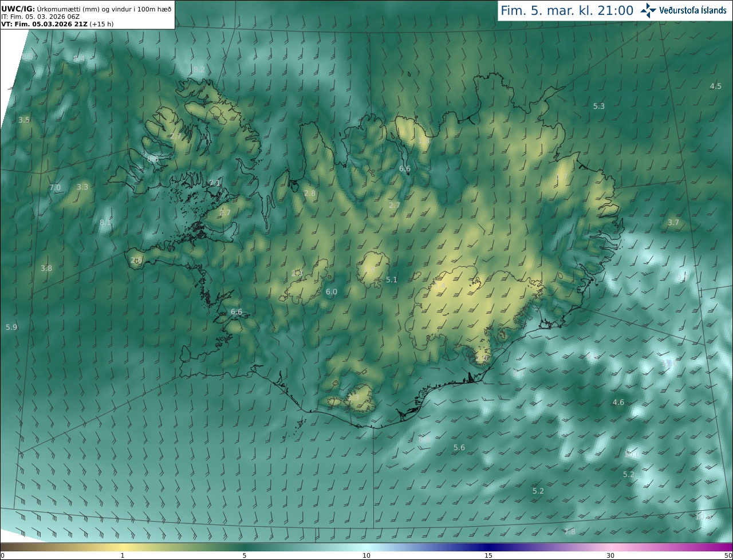Click the 'UWC/IG: Úrkomumætti (mm)' title line
733x560 pixels.
[x=86, y=9]
